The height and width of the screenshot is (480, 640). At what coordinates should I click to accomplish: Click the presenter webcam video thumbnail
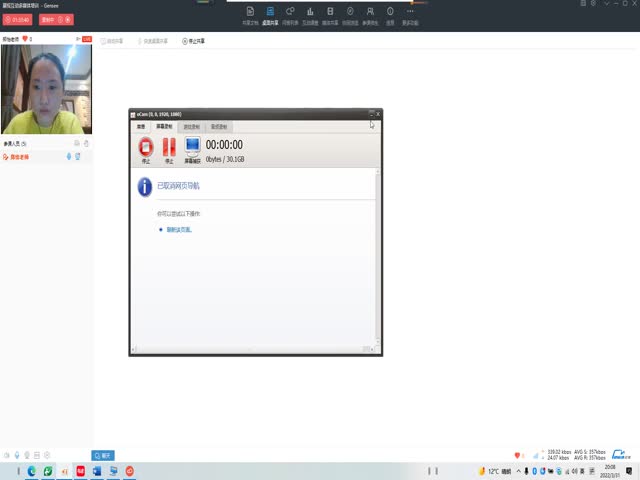pos(46,90)
